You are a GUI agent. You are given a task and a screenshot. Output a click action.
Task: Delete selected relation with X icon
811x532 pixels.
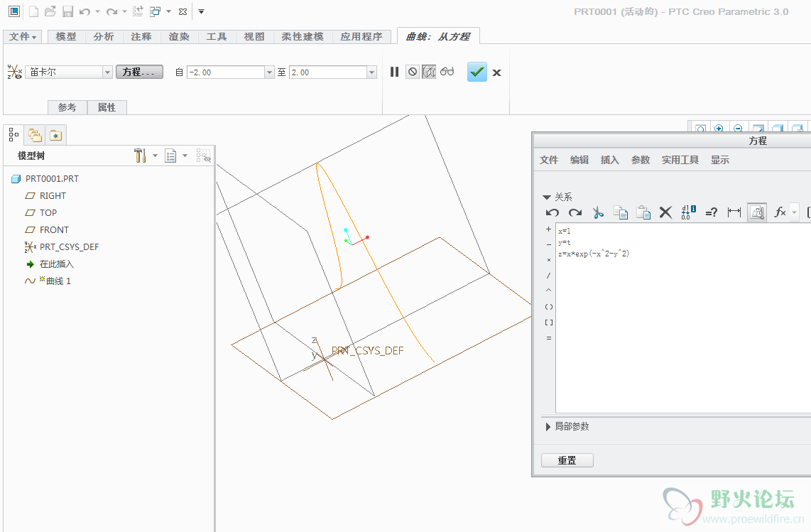pos(665,212)
